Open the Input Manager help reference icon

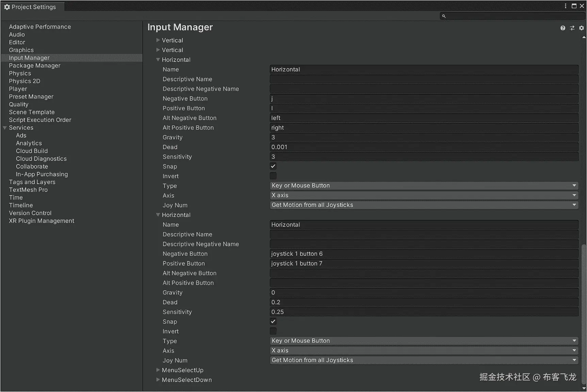(563, 28)
